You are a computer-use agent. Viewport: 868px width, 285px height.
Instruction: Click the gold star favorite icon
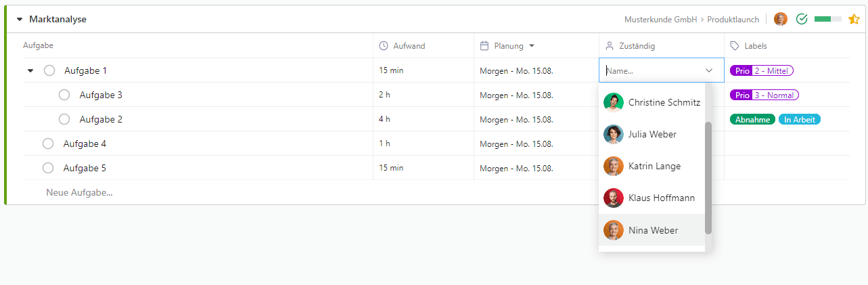(x=853, y=19)
